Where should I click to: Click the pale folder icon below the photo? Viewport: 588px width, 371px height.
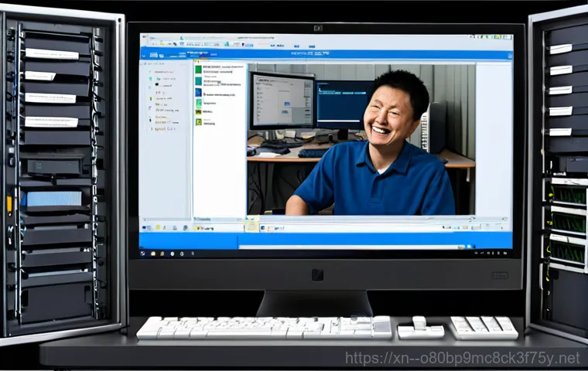(x=251, y=226)
